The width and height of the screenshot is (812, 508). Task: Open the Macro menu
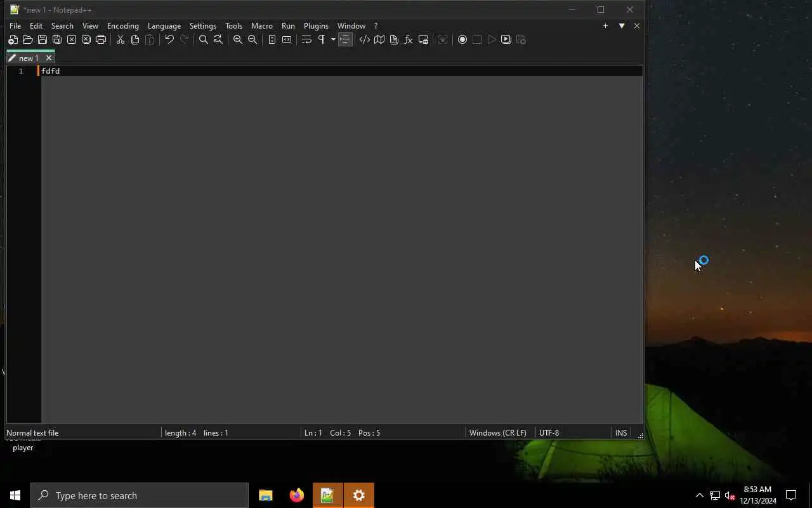point(261,26)
